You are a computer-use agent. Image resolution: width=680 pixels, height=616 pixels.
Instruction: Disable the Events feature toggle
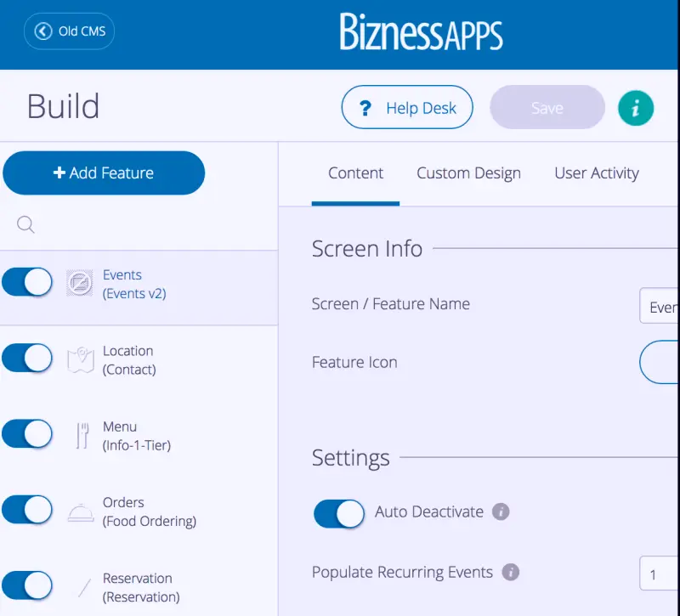point(27,283)
